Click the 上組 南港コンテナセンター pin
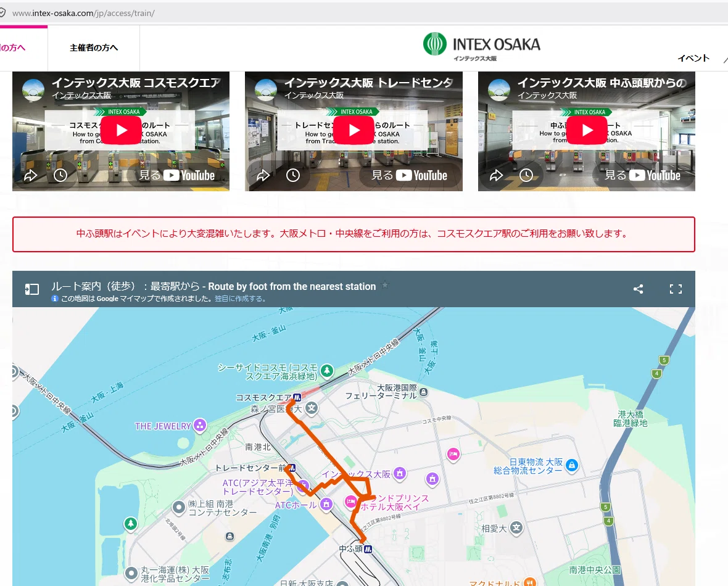 [x=178, y=507]
